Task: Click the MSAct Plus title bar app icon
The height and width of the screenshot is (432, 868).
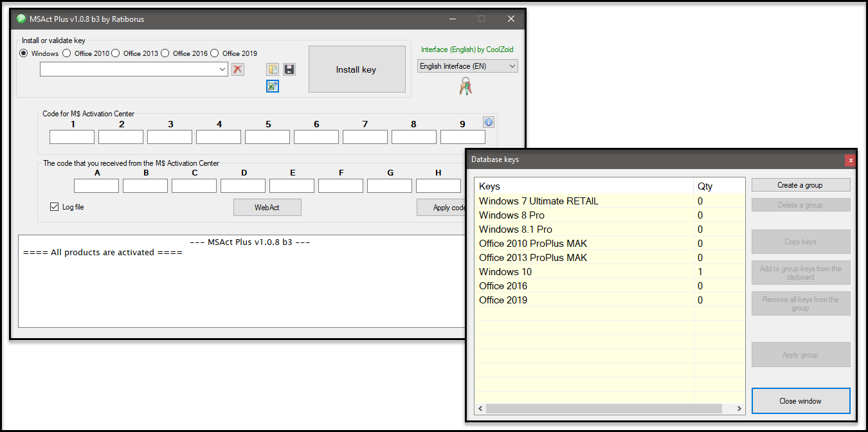Action: [x=21, y=19]
